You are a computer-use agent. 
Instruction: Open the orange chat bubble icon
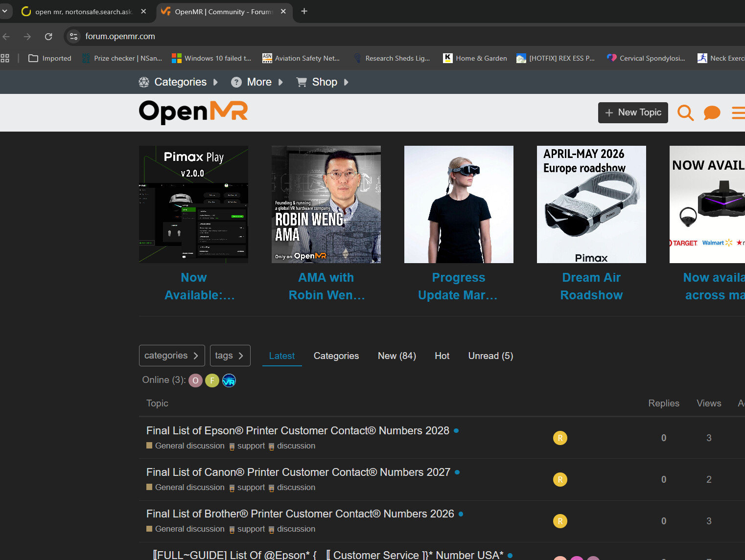(712, 113)
